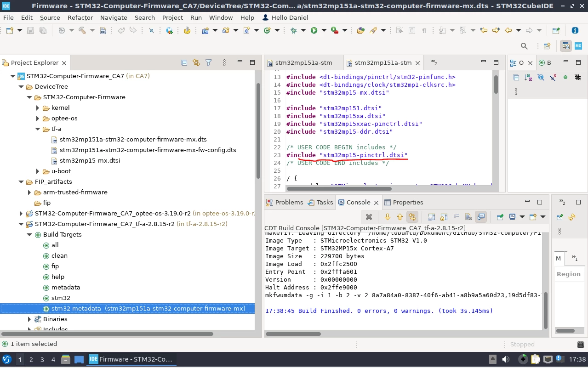Screen dimensions: 588x368
Task: Click the yellow Back navigation arrow
Action: [x=508, y=30]
